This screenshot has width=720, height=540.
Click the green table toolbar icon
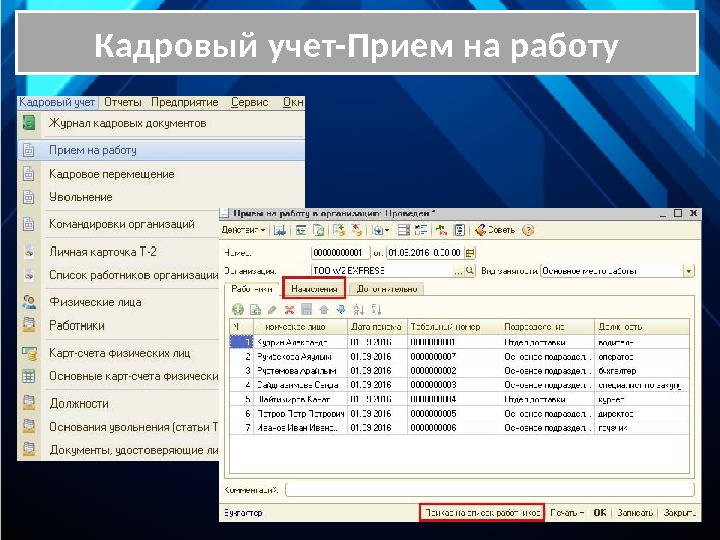301,230
